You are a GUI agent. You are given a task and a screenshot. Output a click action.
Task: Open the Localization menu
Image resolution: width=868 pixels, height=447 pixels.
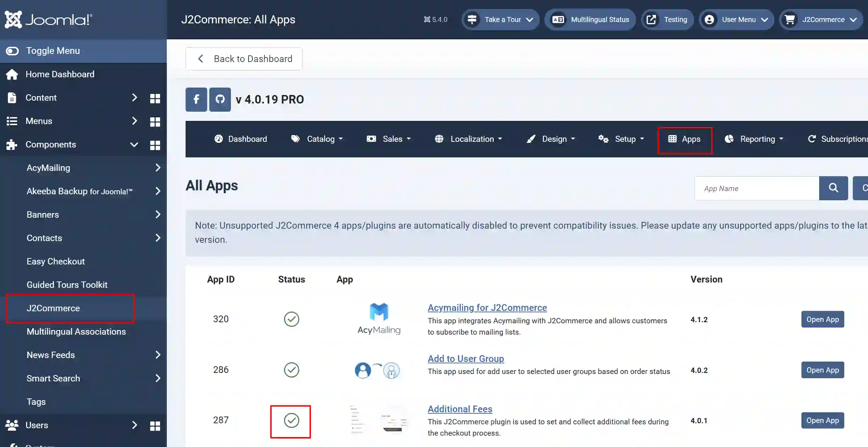pos(468,139)
